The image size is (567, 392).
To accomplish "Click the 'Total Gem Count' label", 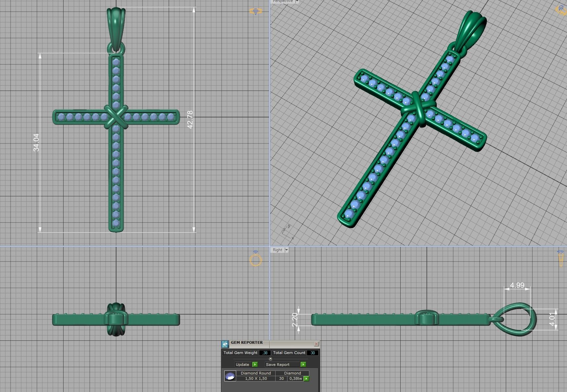I will (x=289, y=353).
